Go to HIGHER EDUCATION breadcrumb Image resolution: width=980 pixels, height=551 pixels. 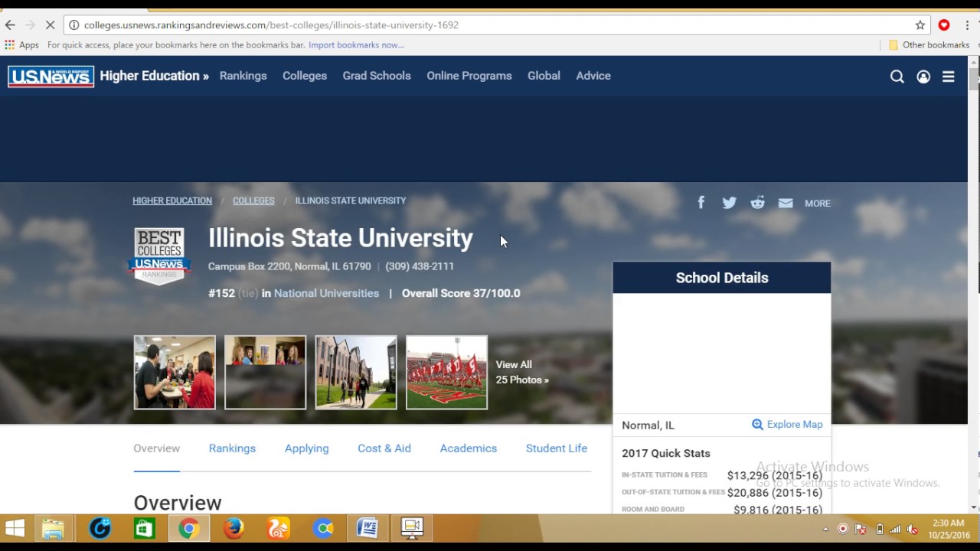click(x=172, y=201)
